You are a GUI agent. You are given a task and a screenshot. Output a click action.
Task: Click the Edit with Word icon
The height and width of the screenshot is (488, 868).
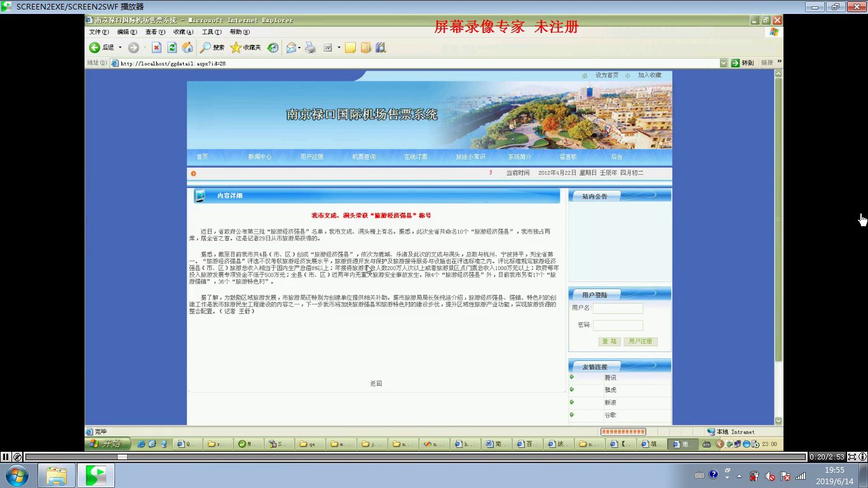pos(329,48)
